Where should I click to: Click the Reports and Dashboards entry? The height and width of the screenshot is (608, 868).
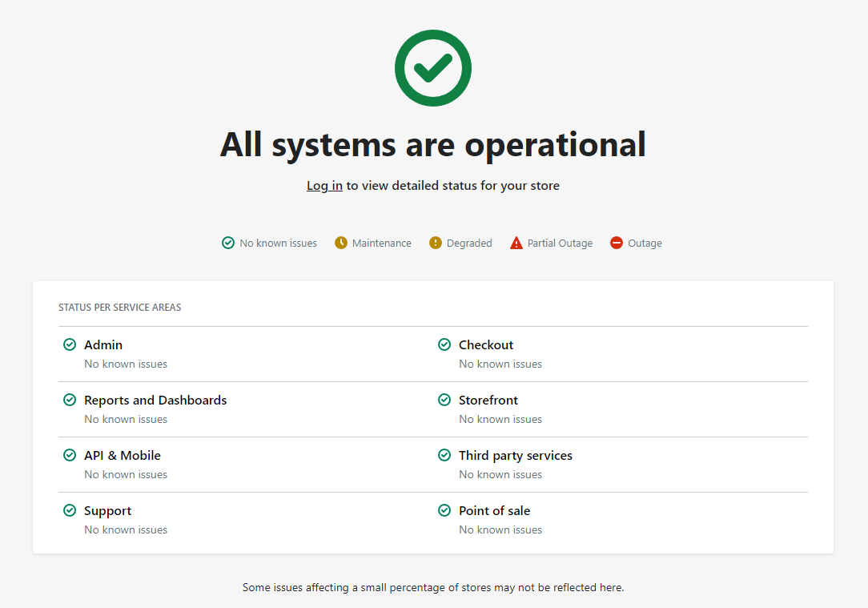point(155,400)
